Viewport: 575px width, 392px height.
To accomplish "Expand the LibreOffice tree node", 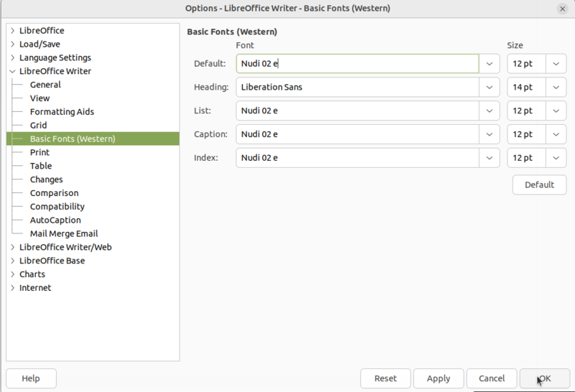I will click(x=12, y=31).
